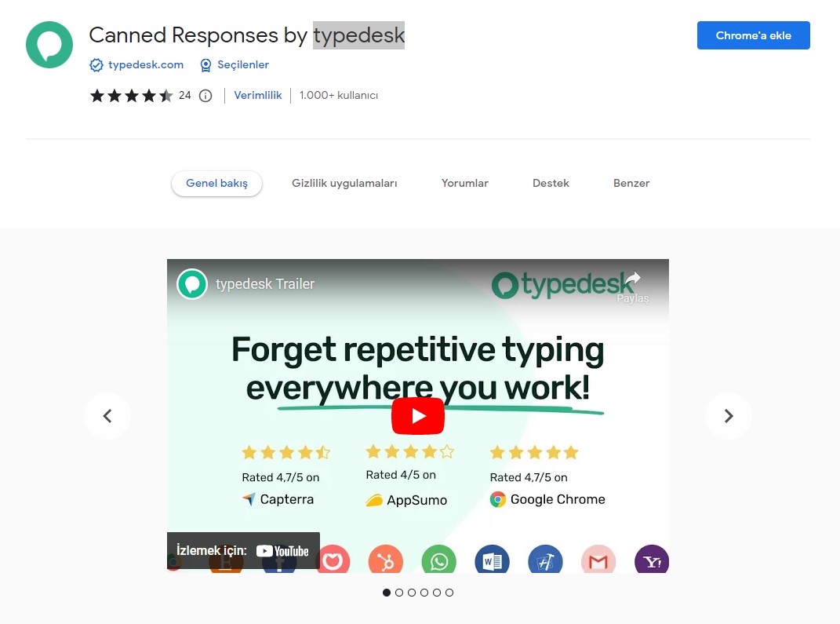Open the Yorumlar tab

[465, 184]
